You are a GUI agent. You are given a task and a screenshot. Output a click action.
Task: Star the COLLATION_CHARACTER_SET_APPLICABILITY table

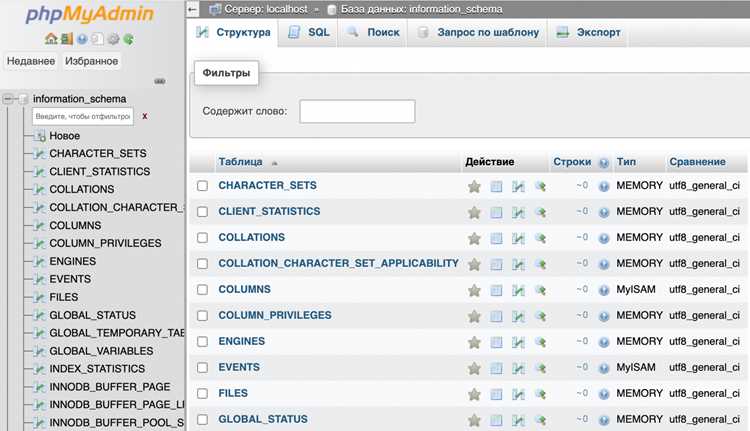(474, 264)
